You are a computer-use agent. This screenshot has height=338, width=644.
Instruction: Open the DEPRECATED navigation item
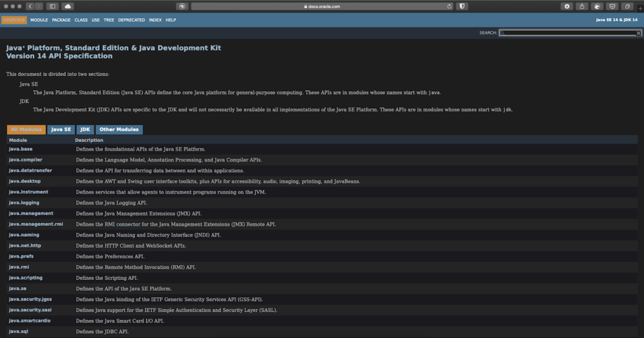click(131, 20)
